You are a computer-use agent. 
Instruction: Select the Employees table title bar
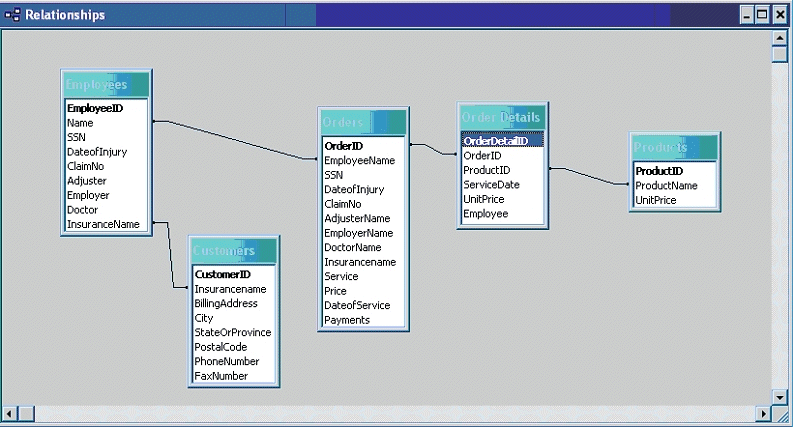[106, 84]
